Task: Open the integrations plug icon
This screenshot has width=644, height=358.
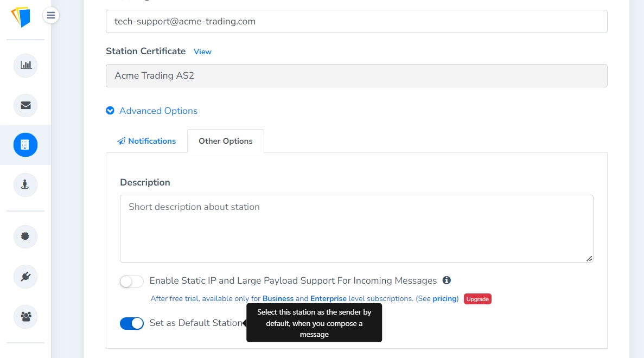Action: tap(25, 277)
